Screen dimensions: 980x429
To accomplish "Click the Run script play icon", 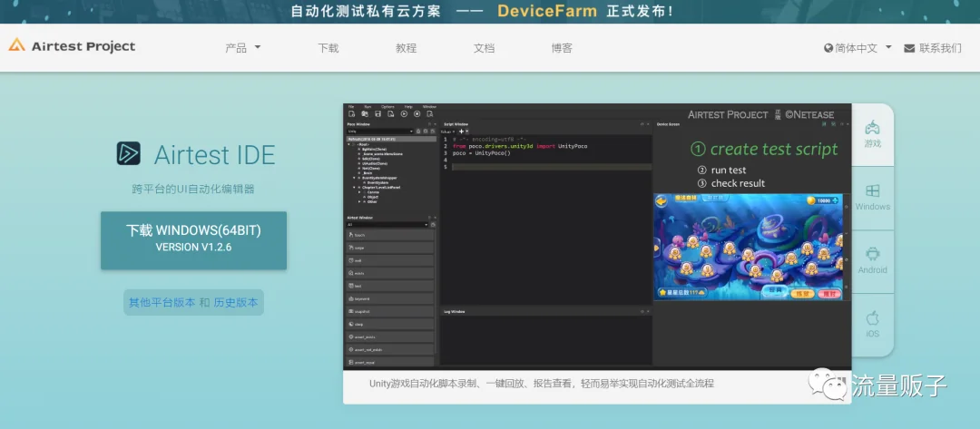I will pos(405,114).
